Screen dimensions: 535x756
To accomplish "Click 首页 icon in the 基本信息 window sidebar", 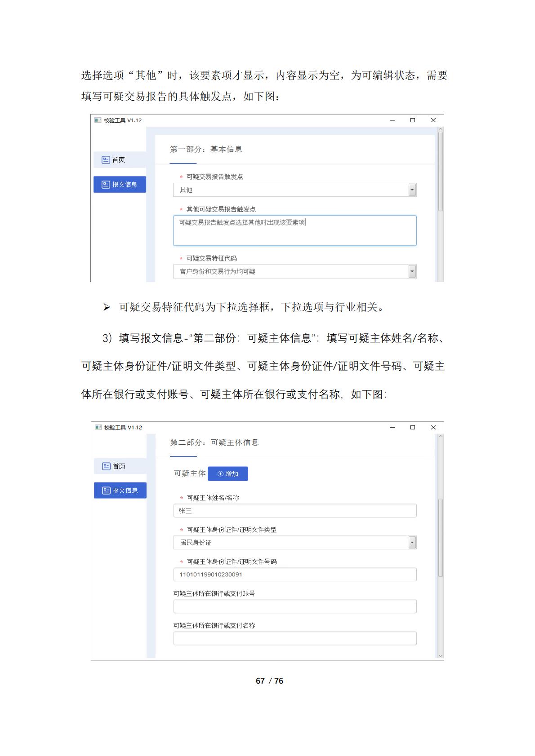I will [x=106, y=160].
